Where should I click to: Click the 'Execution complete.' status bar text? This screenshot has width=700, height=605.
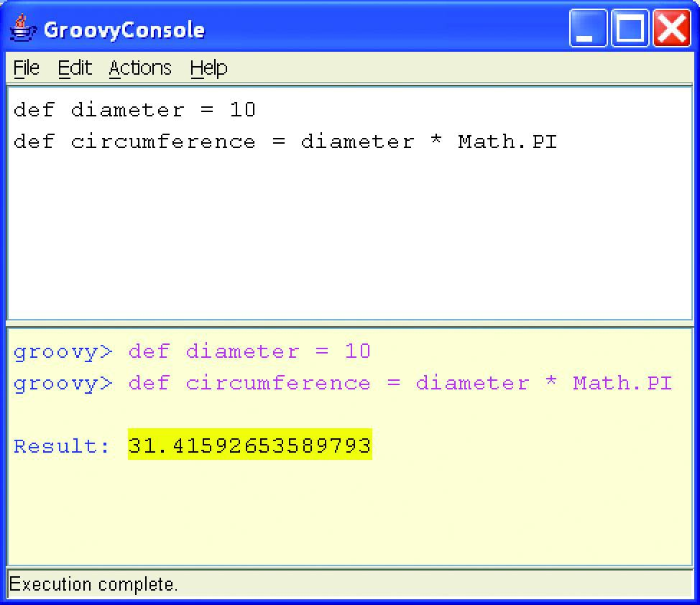pyautogui.click(x=93, y=584)
